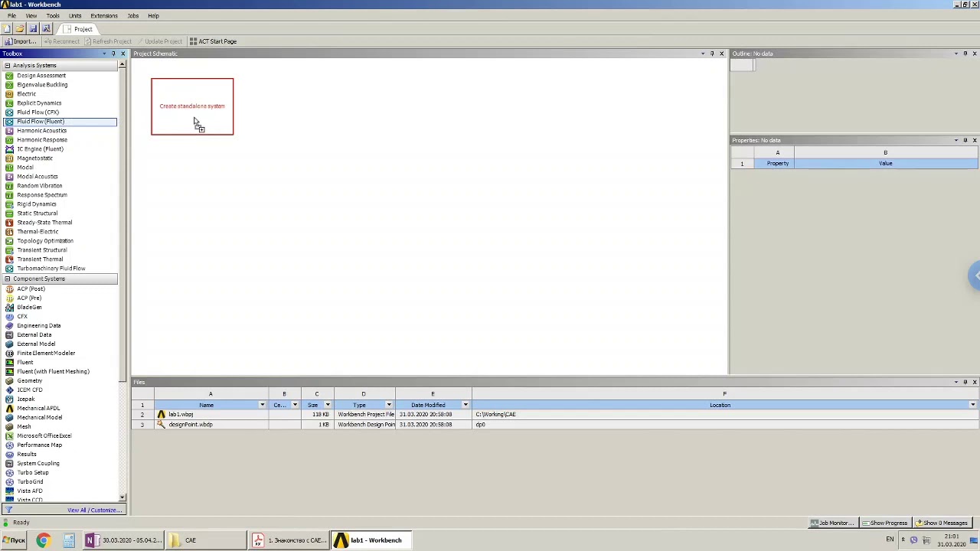Open Job Monitor from status bar

point(831,523)
